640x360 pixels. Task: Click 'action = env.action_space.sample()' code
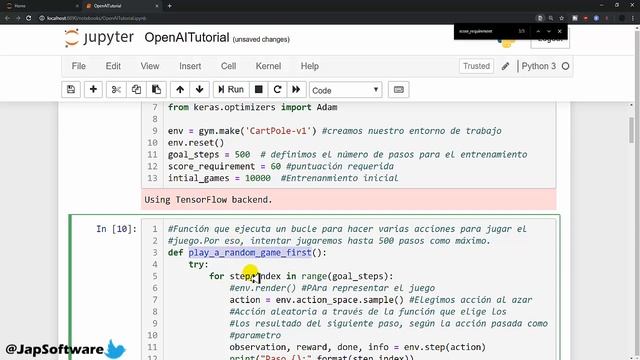pyautogui.click(x=317, y=300)
